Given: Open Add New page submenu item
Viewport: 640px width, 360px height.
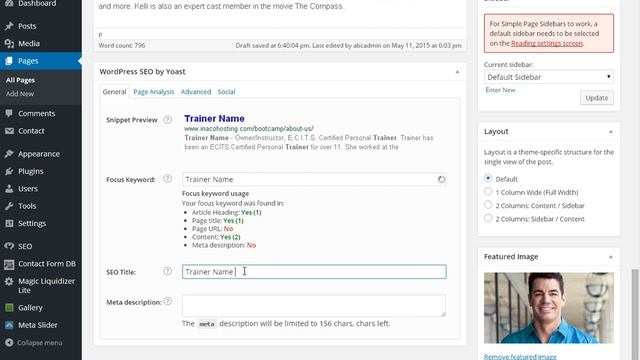Looking at the screenshot, I should (x=20, y=94).
